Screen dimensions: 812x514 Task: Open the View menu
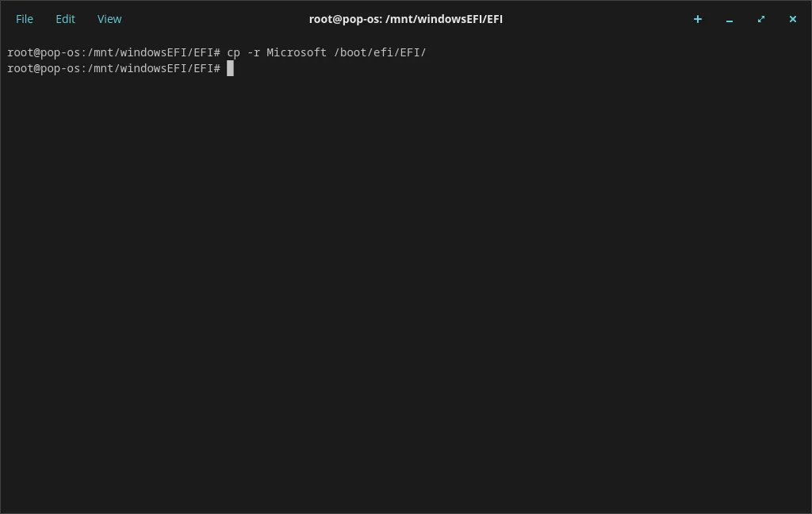click(109, 19)
